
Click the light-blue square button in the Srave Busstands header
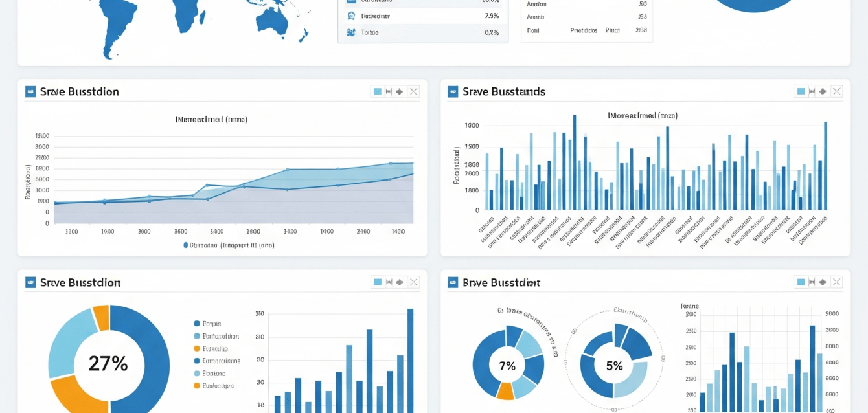pyautogui.click(x=801, y=91)
